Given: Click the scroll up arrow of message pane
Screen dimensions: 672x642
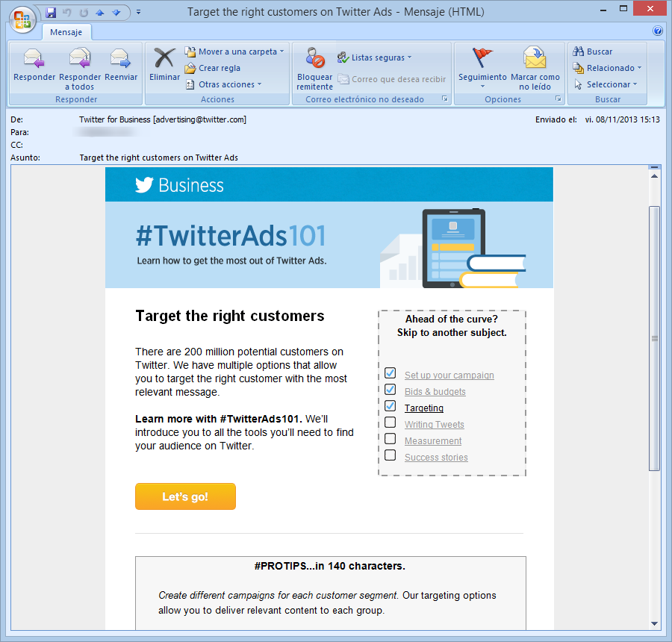Looking at the screenshot, I should click(654, 176).
